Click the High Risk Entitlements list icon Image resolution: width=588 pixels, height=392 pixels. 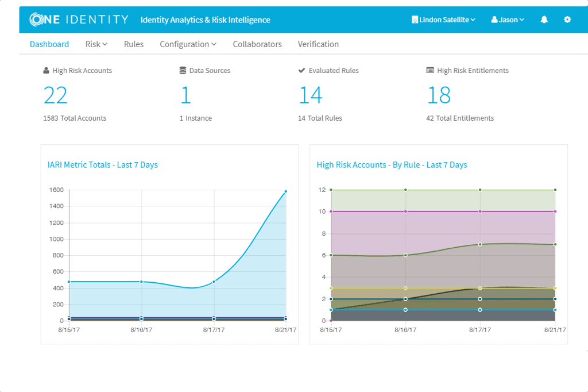pyautogui.click(x=430, y=70)
